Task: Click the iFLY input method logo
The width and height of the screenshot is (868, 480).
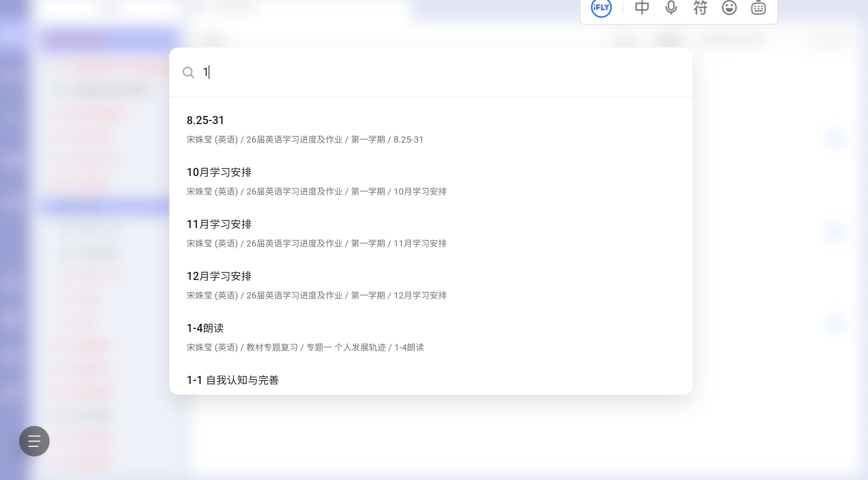Action: (x=601, y=8)
